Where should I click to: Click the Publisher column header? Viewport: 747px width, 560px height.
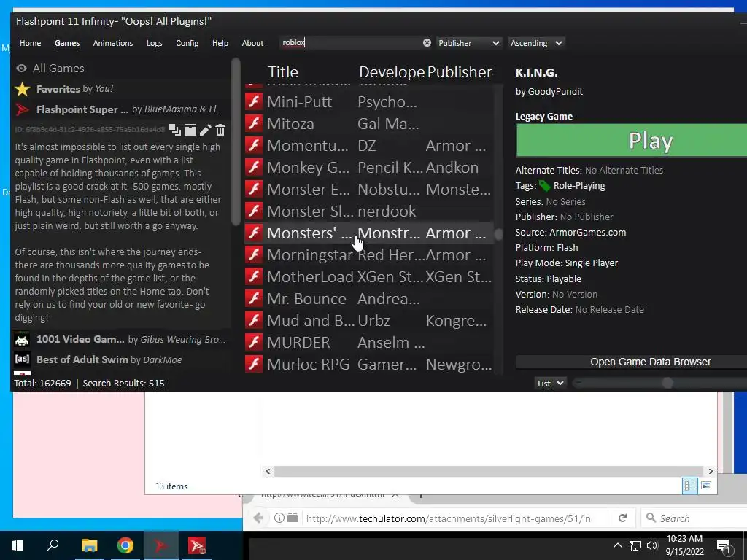pyautogui.click(x=460, y=72)
